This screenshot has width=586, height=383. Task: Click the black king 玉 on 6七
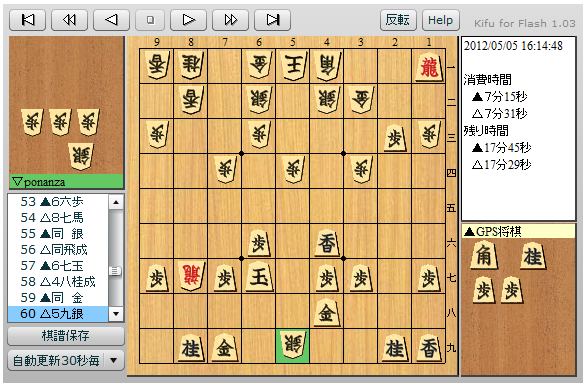click(259, 277)
